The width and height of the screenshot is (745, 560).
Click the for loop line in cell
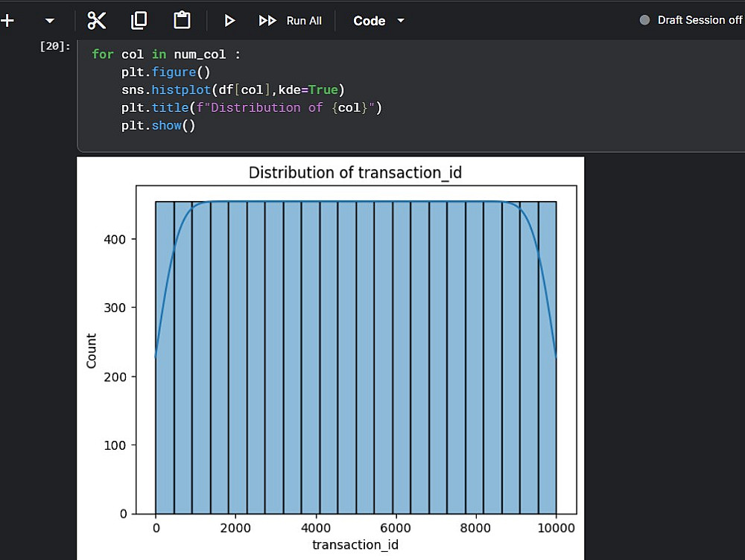[166, 54]
